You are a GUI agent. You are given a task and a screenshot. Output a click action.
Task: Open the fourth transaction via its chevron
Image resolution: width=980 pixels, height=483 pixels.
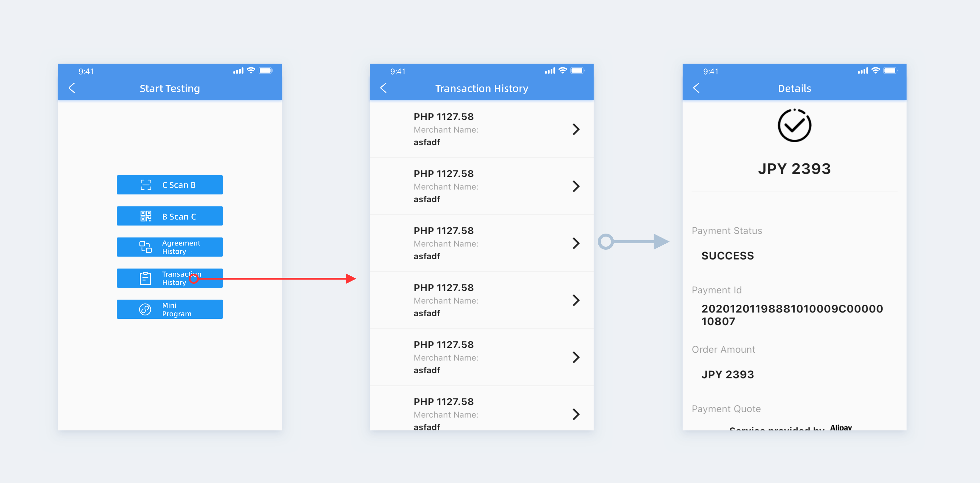(x=576, y=300)
